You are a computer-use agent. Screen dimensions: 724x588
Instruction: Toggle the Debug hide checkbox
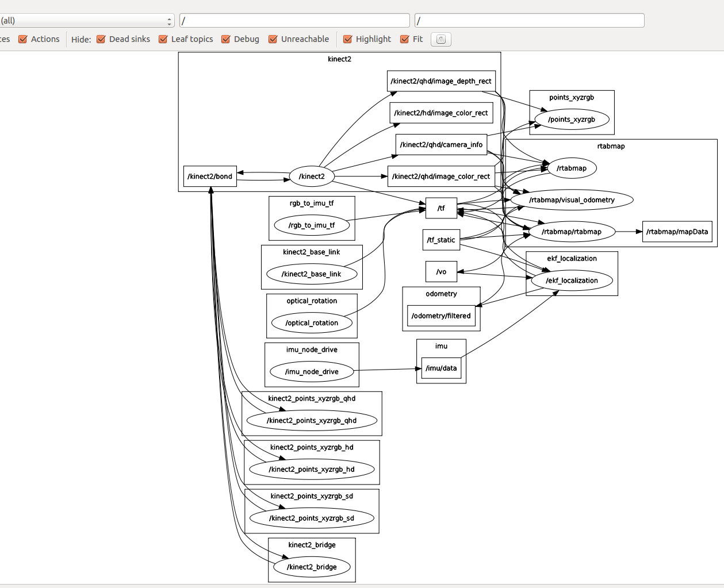click(x=226, y=39)
